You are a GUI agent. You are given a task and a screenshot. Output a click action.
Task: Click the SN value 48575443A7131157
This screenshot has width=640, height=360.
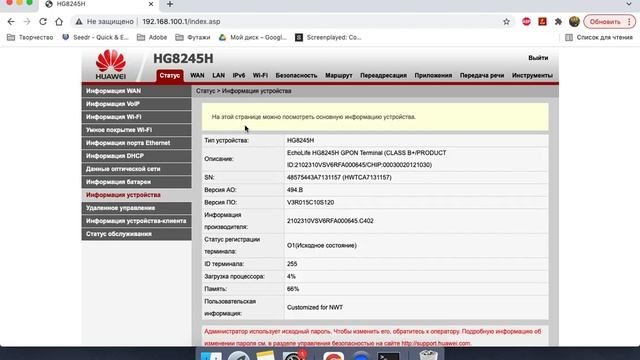pos(313,178)
